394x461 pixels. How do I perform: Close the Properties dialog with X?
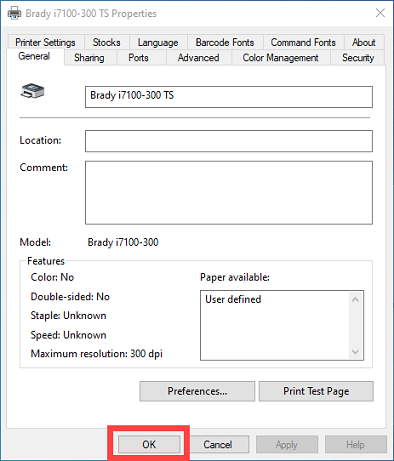[380, 13]
